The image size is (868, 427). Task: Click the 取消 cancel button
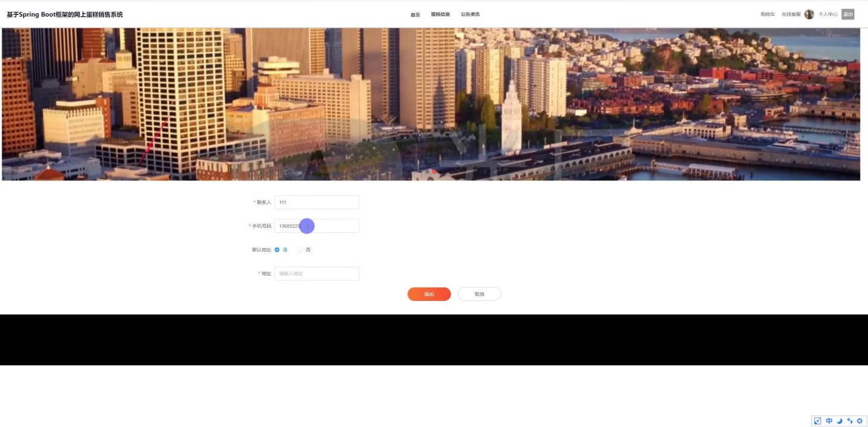click(x=479, y=294)
